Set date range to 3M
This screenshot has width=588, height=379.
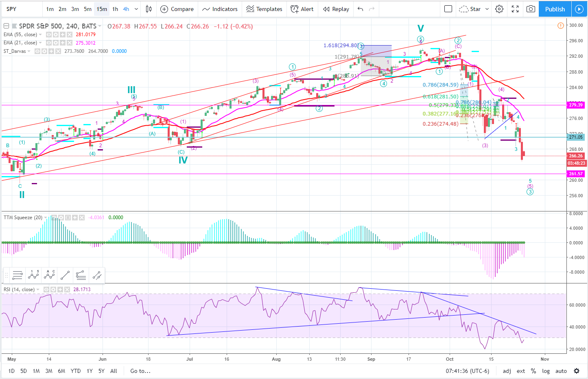tap(49, 371)
